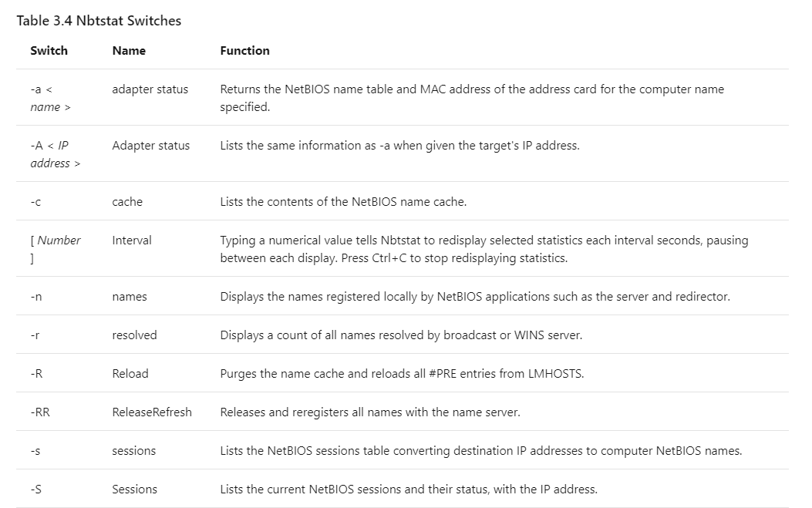Click the -RR switch cell
Screen dimensions: 812x508
point(40,412)
